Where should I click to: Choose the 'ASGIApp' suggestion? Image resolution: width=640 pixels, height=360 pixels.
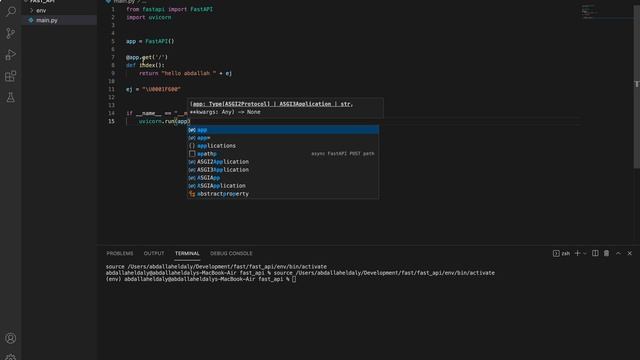click(283, 178)
